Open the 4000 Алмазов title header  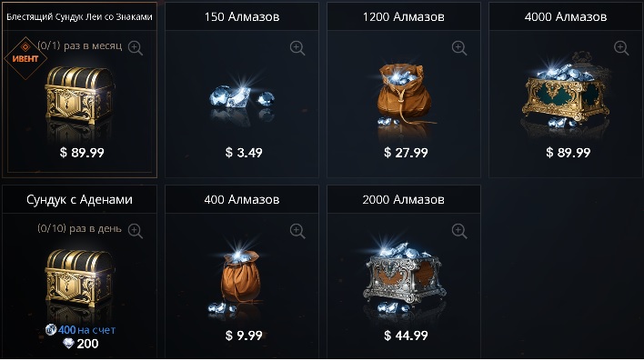(x=566, y=17)
